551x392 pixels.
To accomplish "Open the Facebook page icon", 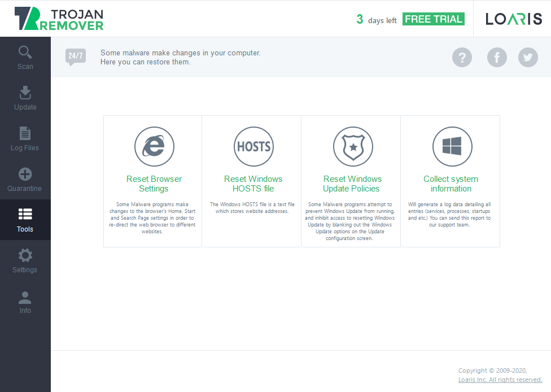I will click(497, 57).
